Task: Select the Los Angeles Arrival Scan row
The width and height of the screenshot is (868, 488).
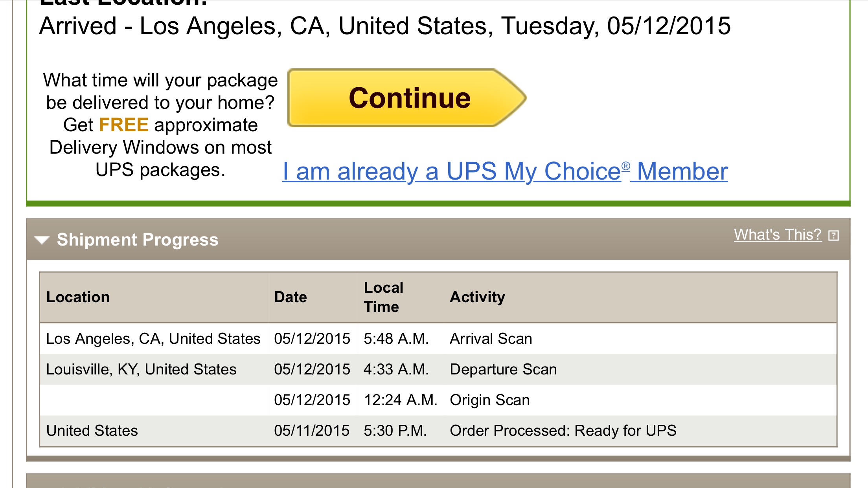Action: (x=438, y=339)
